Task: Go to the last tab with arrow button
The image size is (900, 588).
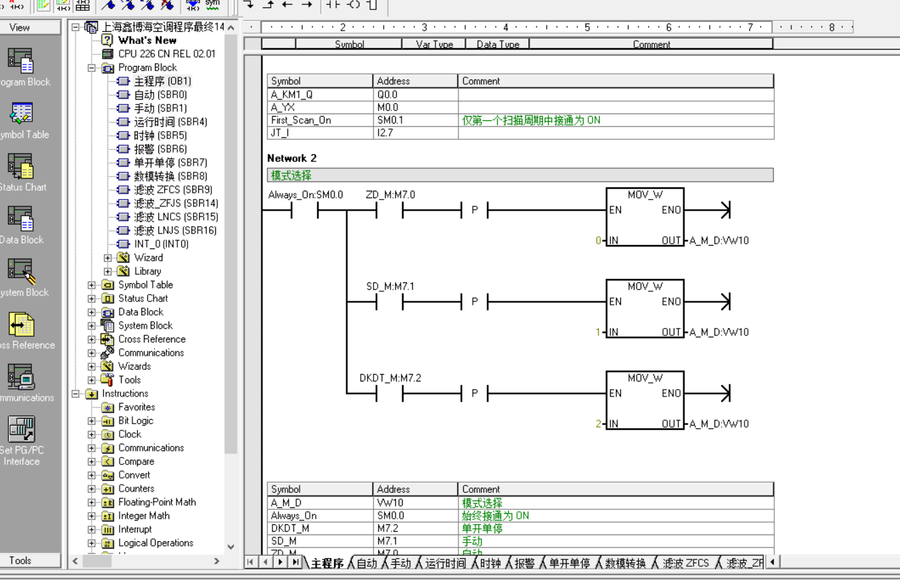Action: coord(296,562)
